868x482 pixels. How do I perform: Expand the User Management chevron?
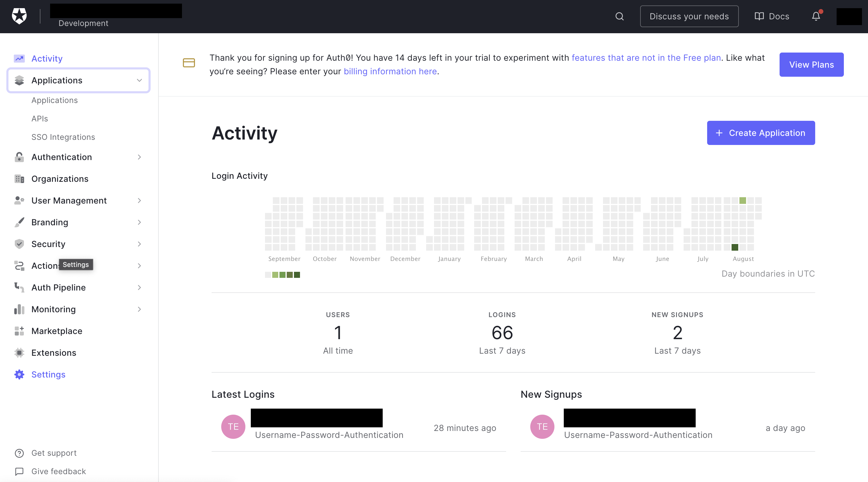(x=139, y=201)
